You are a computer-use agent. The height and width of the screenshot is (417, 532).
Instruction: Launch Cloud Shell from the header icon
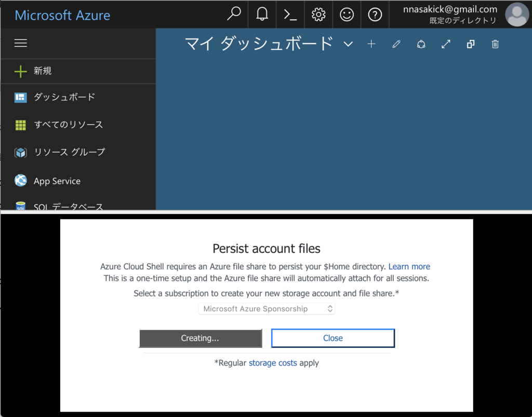290,15
